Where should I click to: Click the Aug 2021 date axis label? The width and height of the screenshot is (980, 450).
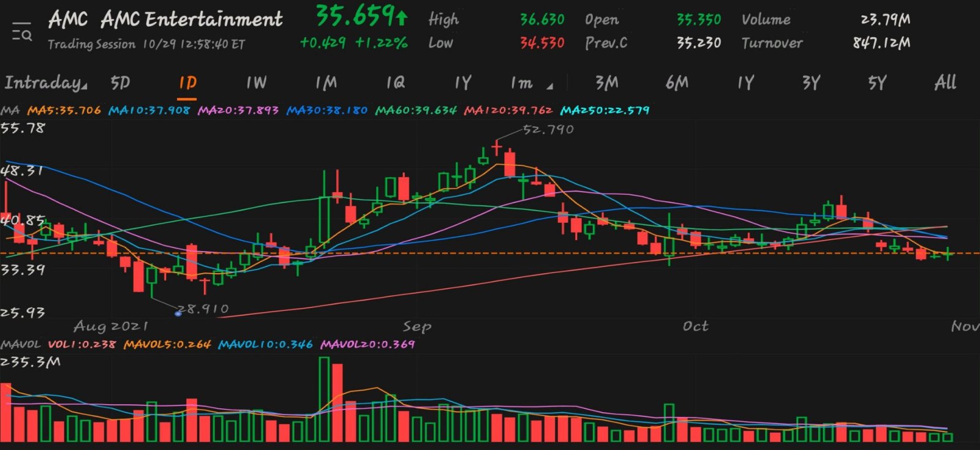pos(111,326)
